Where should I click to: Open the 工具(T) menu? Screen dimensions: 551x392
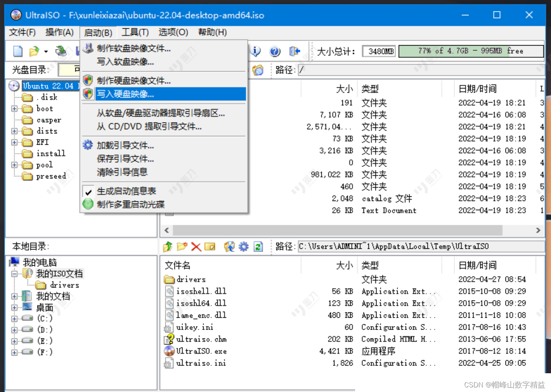135,32
